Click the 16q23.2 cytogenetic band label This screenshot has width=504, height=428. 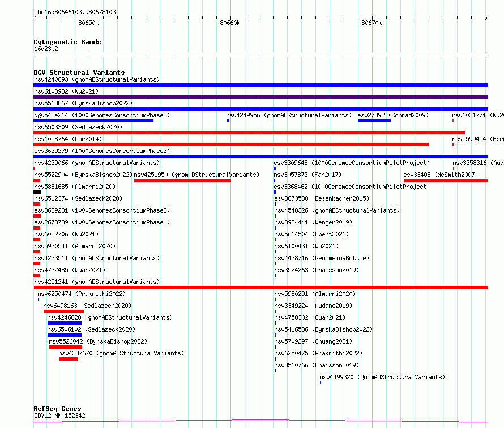pyautogui.click(x=46, y=49)
